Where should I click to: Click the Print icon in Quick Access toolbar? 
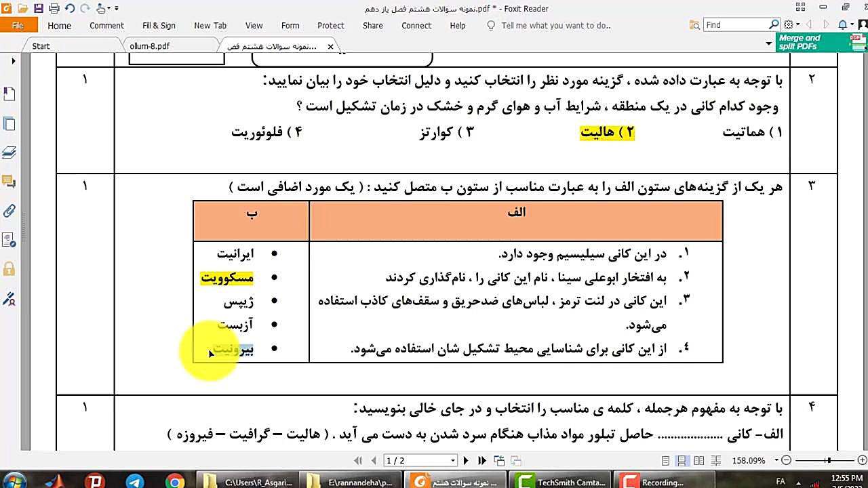pyautogui.click(x=53, y=7)
